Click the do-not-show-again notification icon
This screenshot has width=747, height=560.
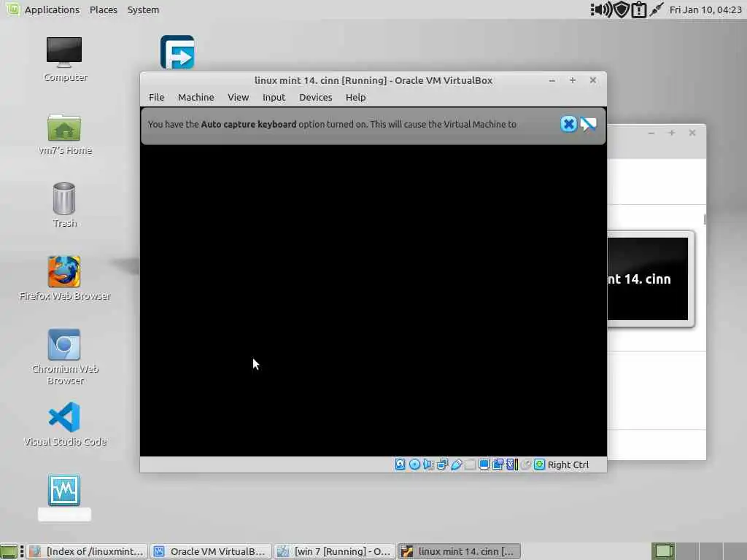(589, 124)
